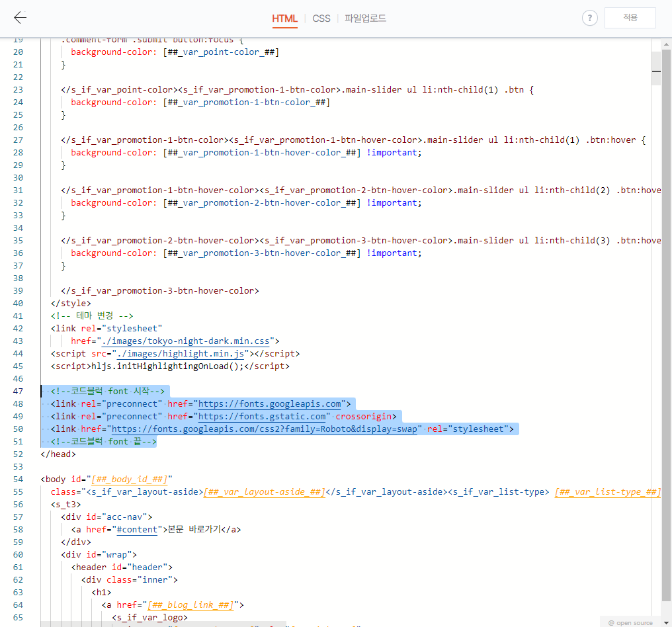Click the [##_var_layout-aside_##] placeholder
The width and height of the screenshot is (672, 627).
tap(264, 492)
